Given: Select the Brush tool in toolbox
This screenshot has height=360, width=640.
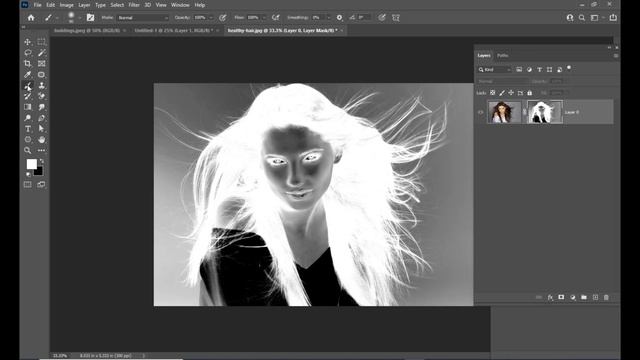Looking at the screenshot, I should (28, 86).
